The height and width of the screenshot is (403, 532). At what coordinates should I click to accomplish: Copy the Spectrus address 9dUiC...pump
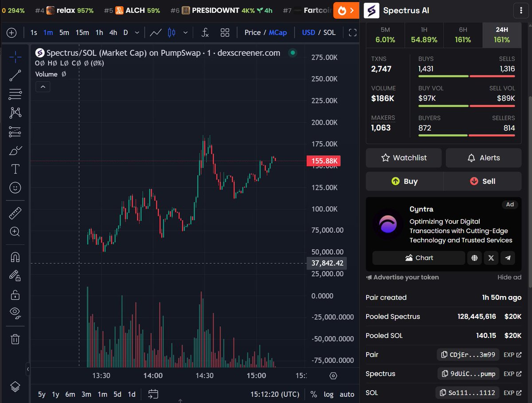(469, 374)
